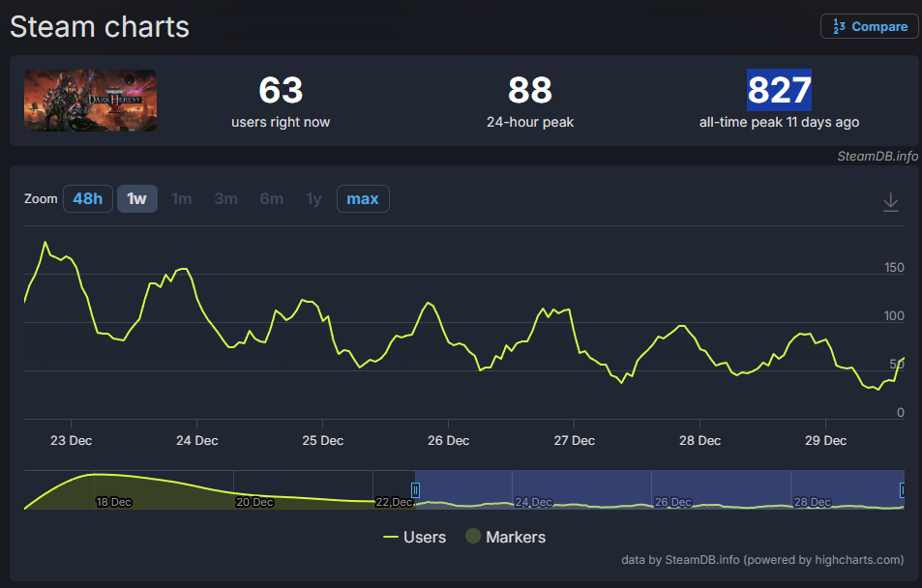Click the 29 Dec axis label

(825, 440)
